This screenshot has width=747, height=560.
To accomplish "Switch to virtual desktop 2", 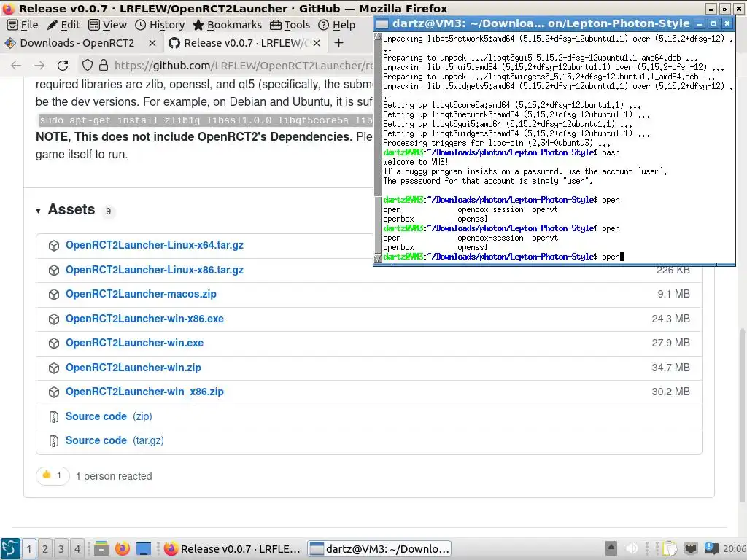I will (x=44, y=549).
